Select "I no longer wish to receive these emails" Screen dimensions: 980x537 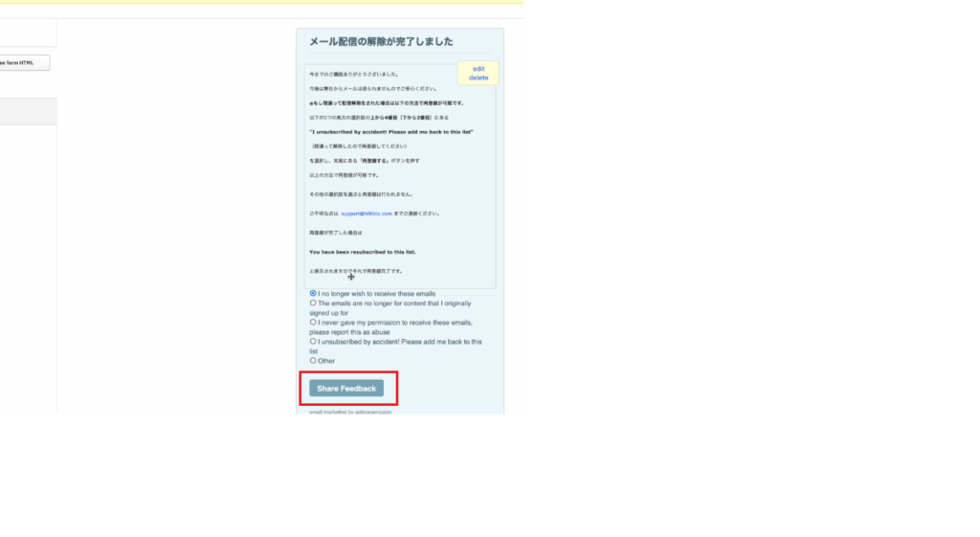pos(313,293)
